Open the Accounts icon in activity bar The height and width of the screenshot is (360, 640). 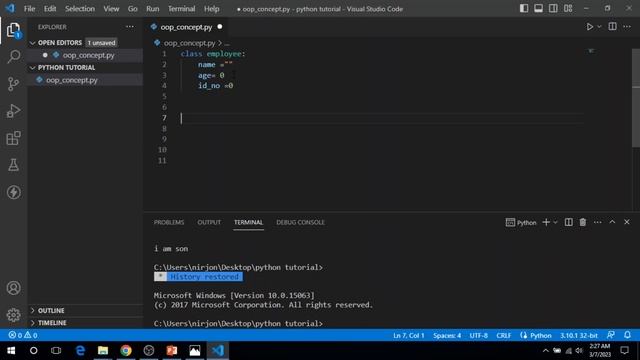[x=13, y=288]
